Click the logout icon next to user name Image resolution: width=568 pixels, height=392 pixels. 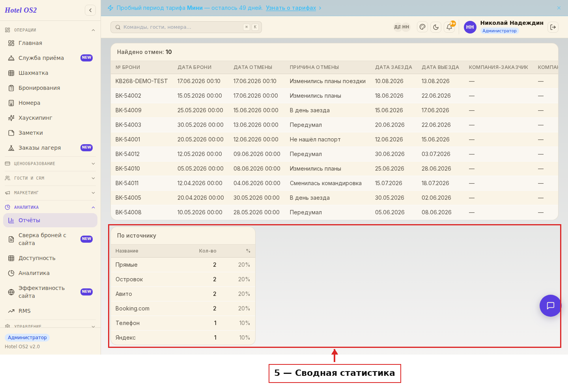coord(553,27)
